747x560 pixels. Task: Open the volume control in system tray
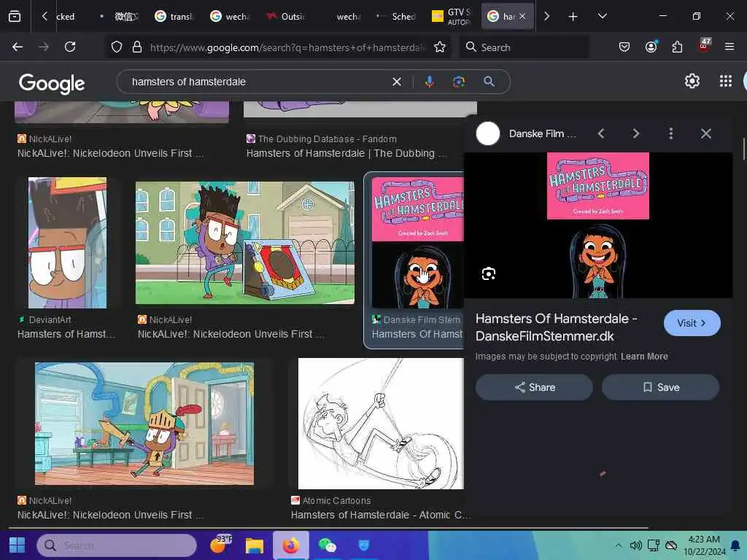[x=635, y=545]
